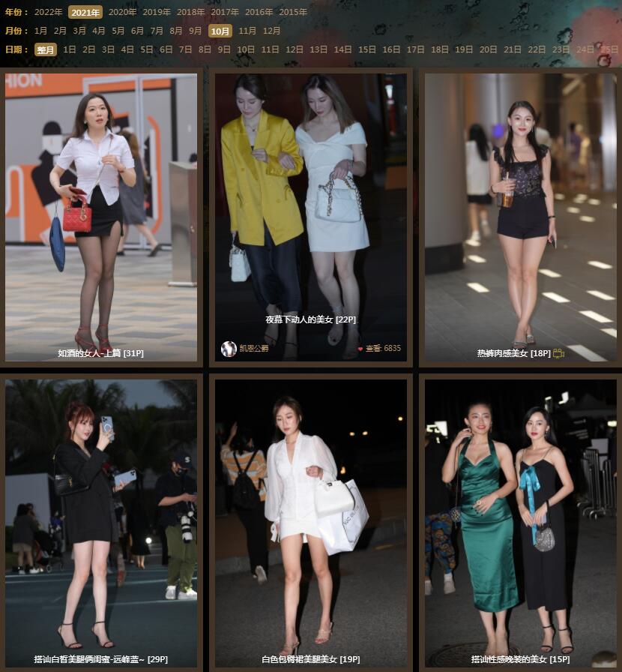Image resolution: width=622 pixels, height=672 pixels.
Task: Select the 10月 month filter
Action: click(x=220, y=31)
